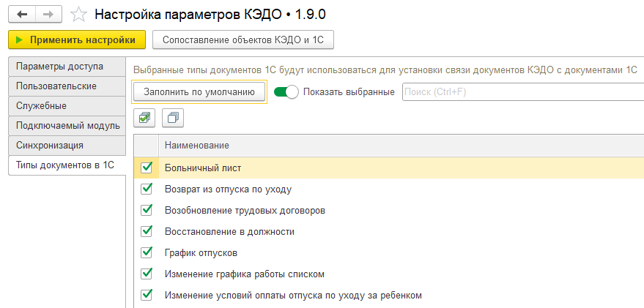Click the check all items icon
Viewport: 644px width, 308px height.
[x=146, y=117]
